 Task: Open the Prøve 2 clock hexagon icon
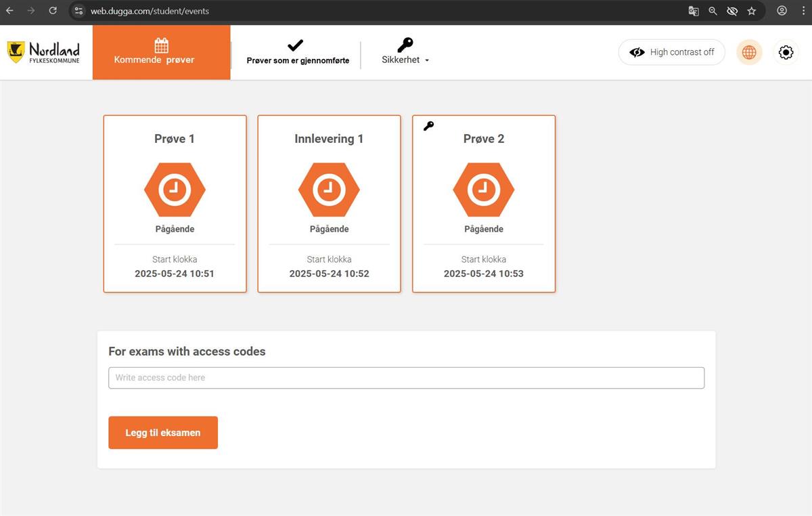484,190
